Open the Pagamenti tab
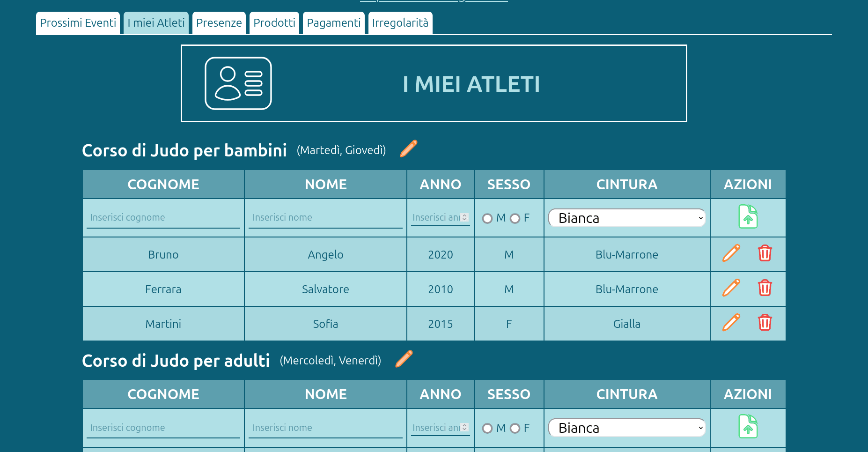This screenshot has width=868, height=452. (333, 23)
